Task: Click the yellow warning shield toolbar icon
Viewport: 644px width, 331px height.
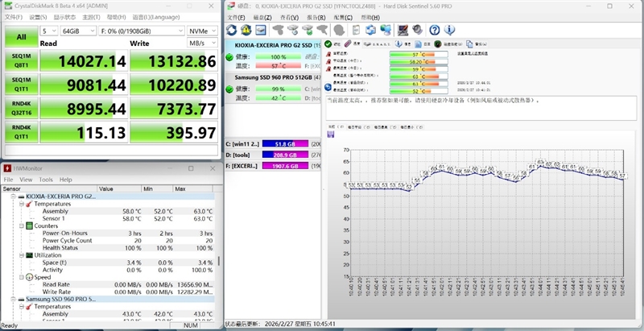Action: point(246,30)
